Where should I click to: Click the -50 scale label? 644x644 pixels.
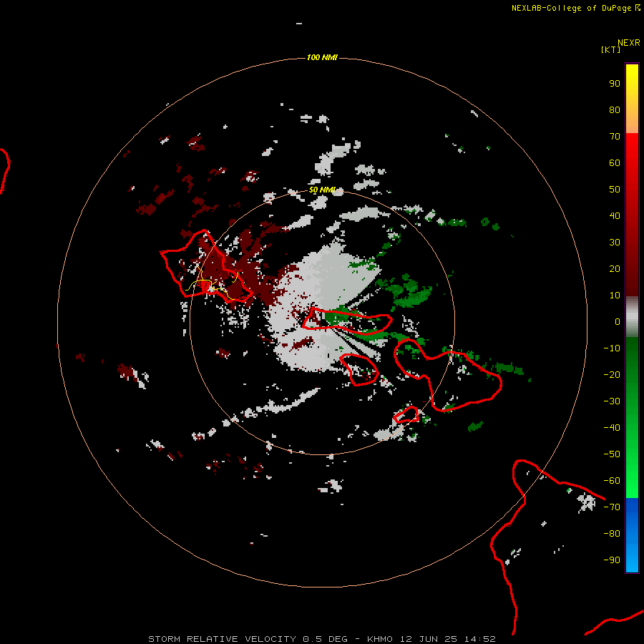[612, 454]
